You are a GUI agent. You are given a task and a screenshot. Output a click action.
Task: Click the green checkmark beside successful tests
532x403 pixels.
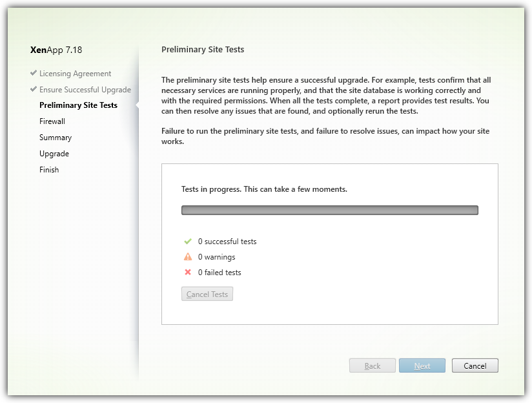click(x=188, y=242)
